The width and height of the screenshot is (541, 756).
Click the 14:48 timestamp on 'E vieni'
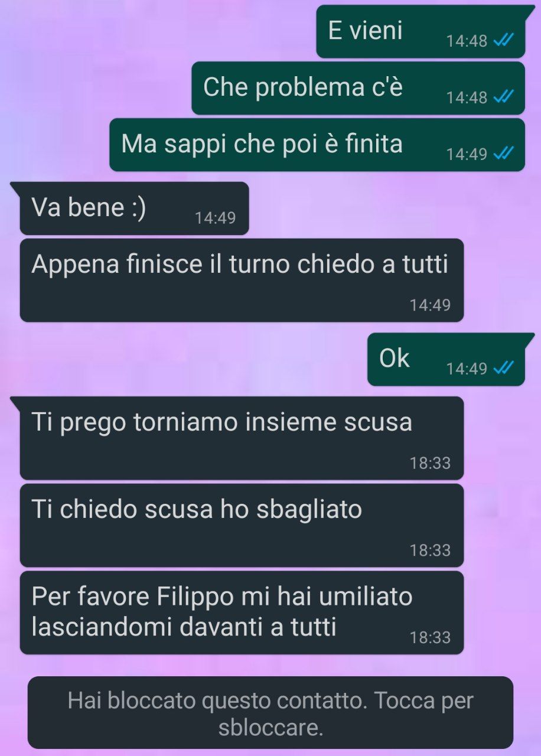pyautogui.click(x=467, y=41)
